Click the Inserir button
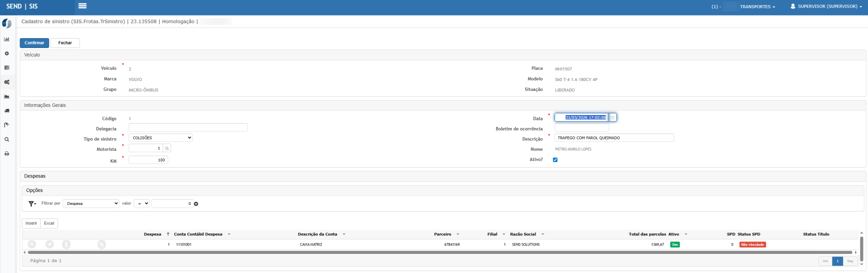Viewport: 868px width, 273px height. pos(32,223)
